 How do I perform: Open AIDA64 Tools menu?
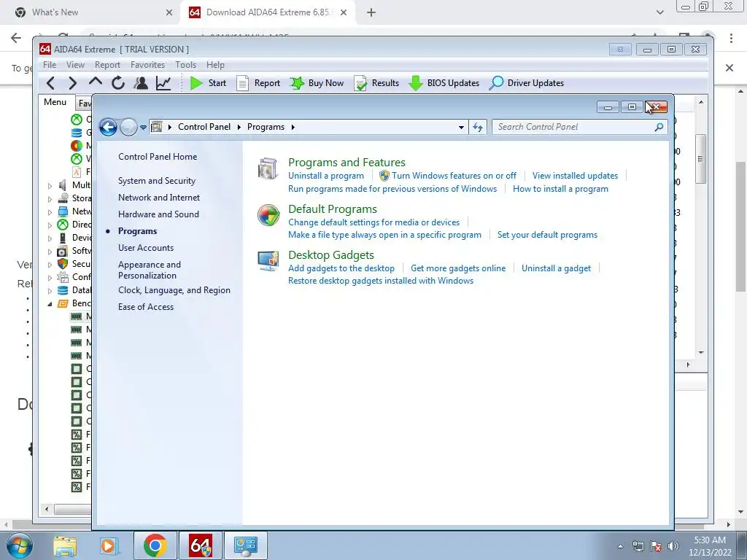click(x=185, y=65)
